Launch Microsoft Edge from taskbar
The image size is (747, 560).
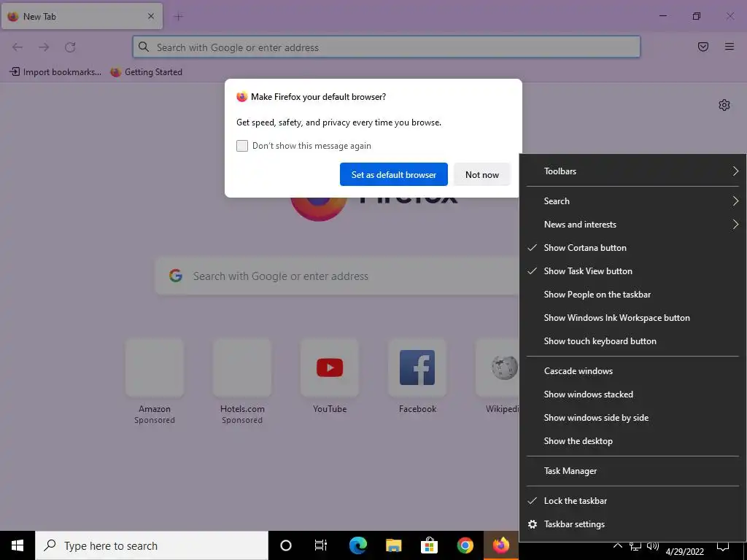(357, 545)
